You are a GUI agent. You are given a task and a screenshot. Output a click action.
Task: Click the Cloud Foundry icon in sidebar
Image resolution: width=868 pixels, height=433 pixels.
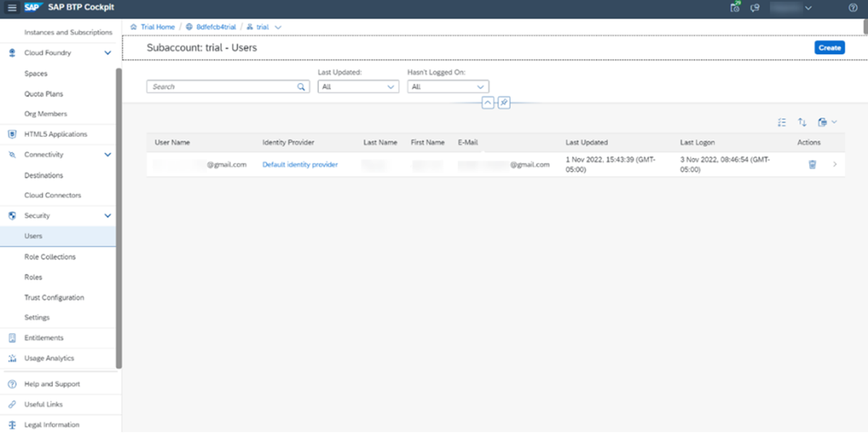pos(12,53)
